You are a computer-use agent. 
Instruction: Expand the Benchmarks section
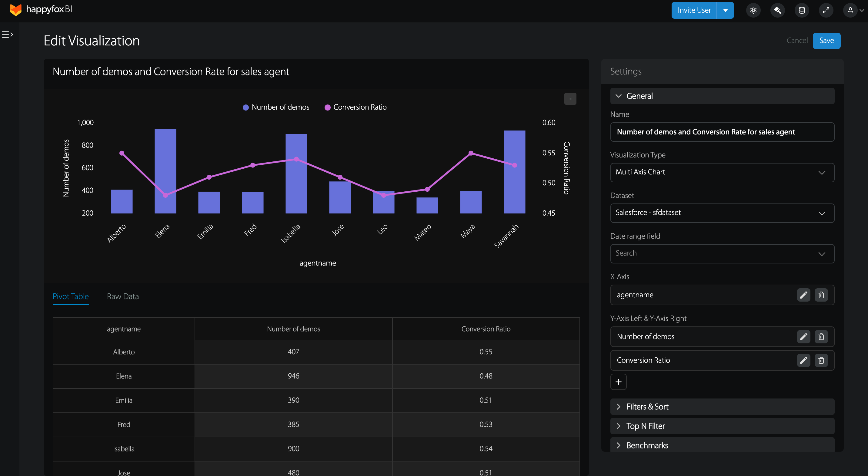pos(722,445)
